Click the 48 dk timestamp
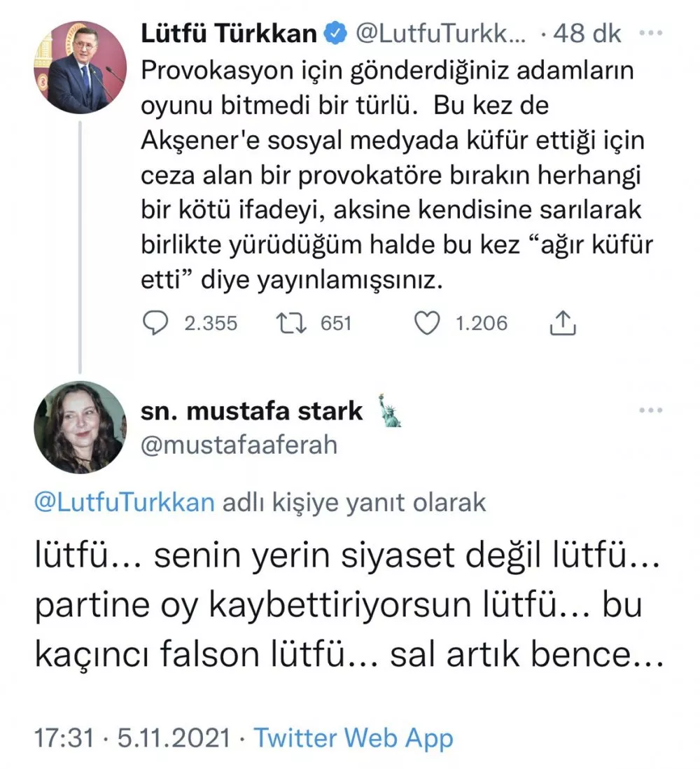The image size is (700, 769). tap(587, 34)
